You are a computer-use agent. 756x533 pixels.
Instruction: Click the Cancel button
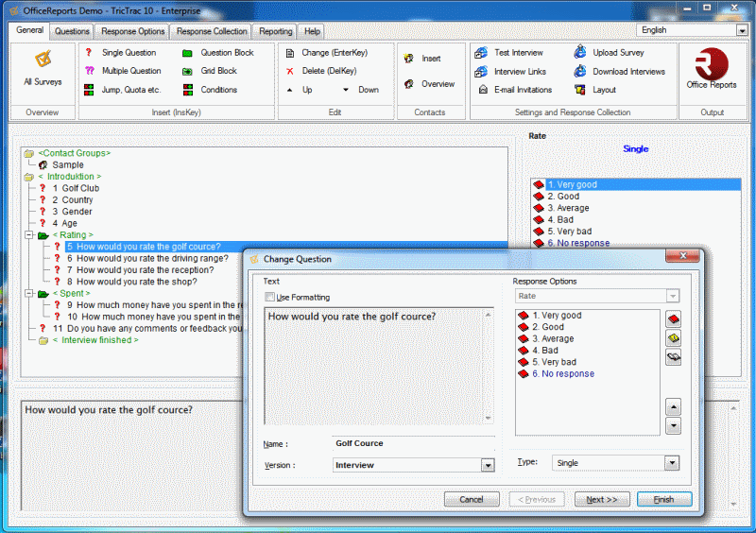[x=471, y=499]
